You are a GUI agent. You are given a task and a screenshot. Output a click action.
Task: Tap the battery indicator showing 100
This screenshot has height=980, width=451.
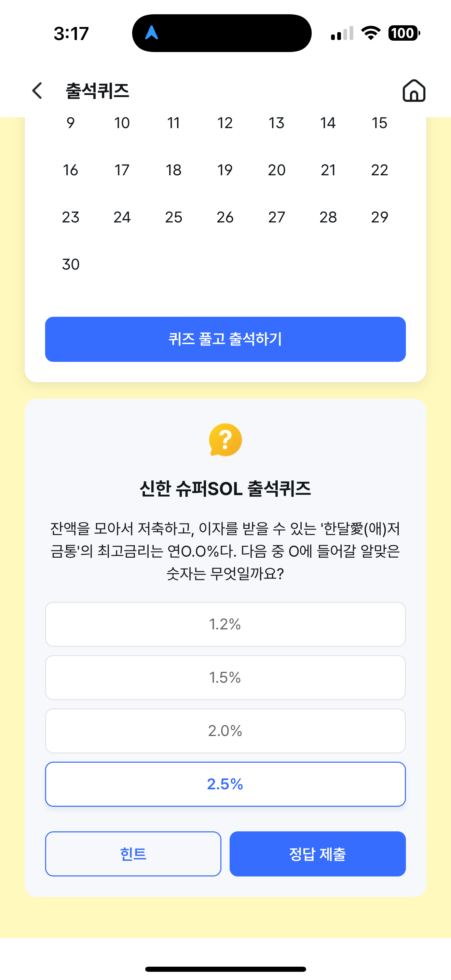tap(404, 33)
